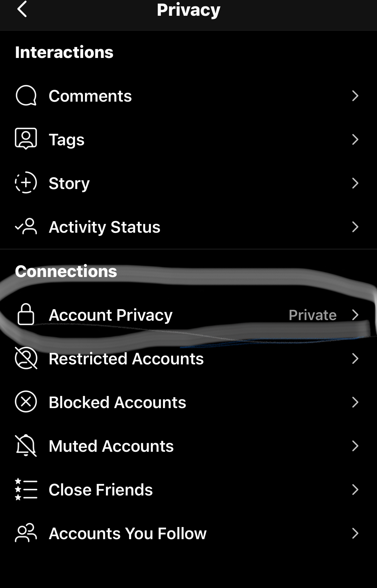This screenshot has width=377, height=588.
Task: Open the Tags settings row
Action: [x=66, y=140]
